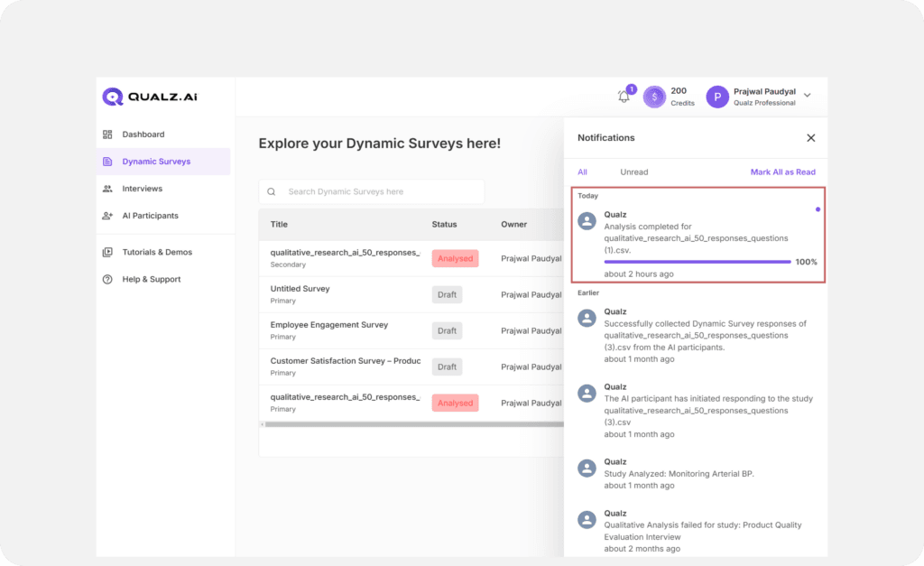Close the Notifications panel

click(810, 138)
